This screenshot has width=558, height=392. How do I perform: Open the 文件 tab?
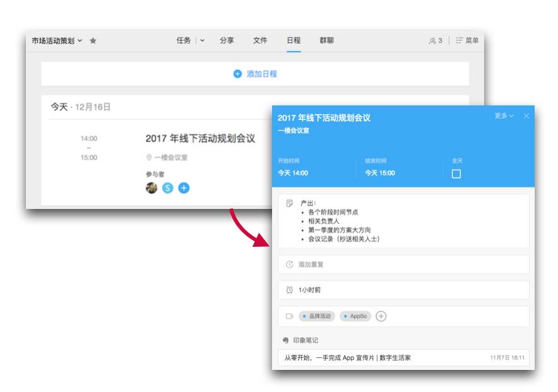coord(260,40)
